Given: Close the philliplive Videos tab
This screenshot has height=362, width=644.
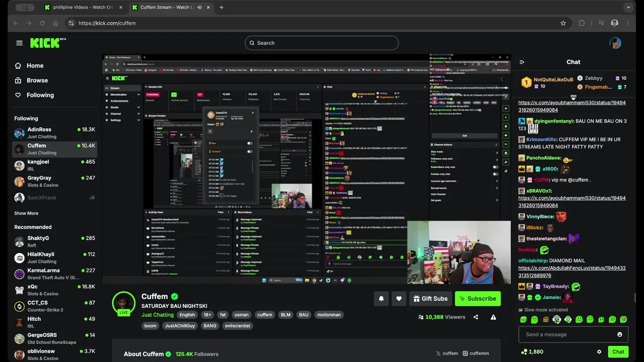Looking at the screenshot, I should (121, 8).
